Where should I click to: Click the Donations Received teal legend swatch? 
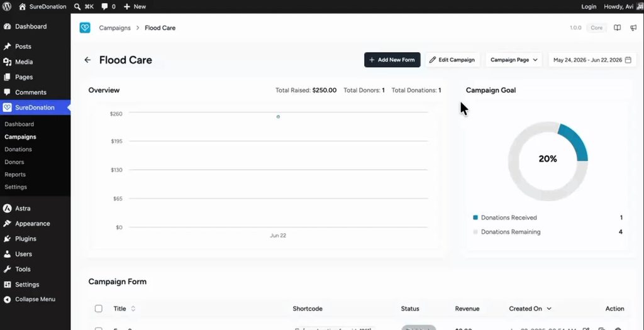click(x=475, y=217)
